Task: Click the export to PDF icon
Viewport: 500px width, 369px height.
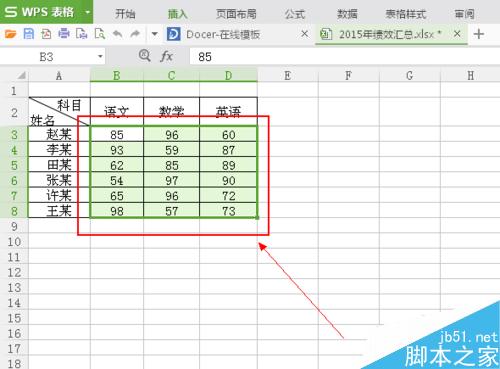Action: [x=46, y=34]
